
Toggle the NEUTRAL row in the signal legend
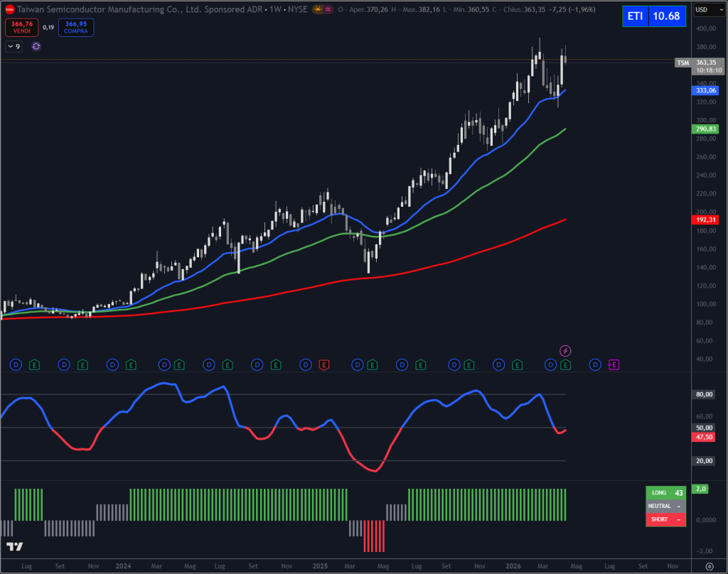tap(665, 505)
